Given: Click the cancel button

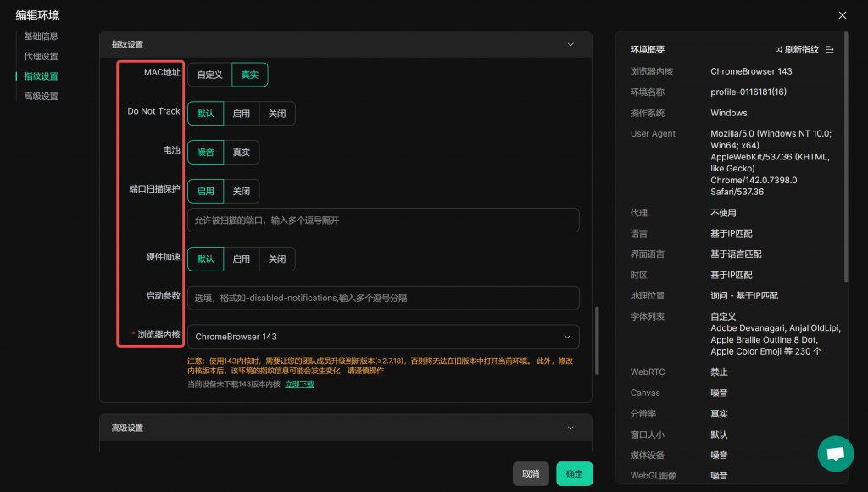Looking at the screenshot, I should click(531, 474).
